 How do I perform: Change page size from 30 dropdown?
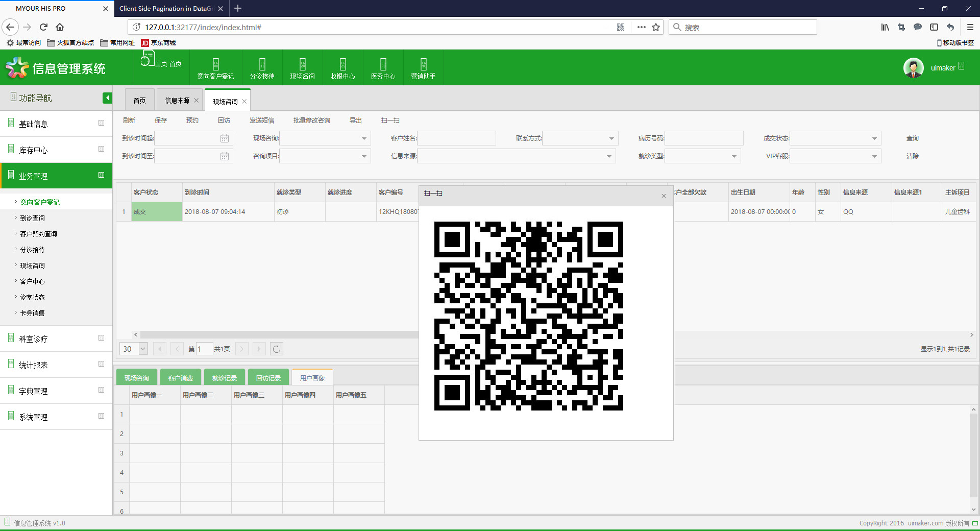coord(143,349)
